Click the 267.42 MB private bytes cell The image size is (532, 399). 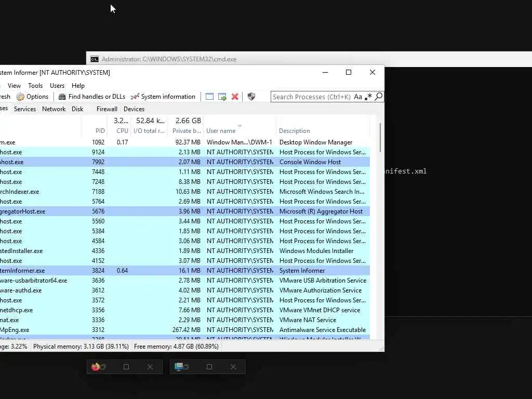(x=187, y=330)
